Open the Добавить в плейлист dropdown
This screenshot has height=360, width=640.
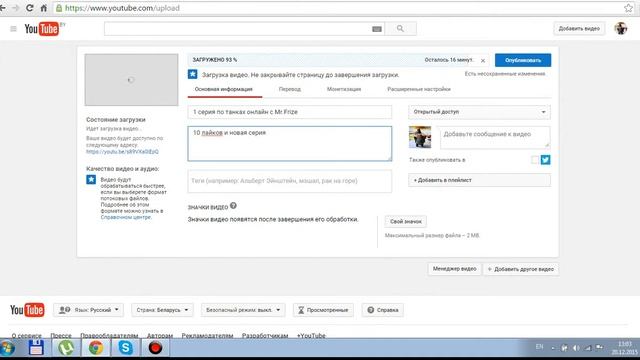pyautogui.click(x=479, y=180)
